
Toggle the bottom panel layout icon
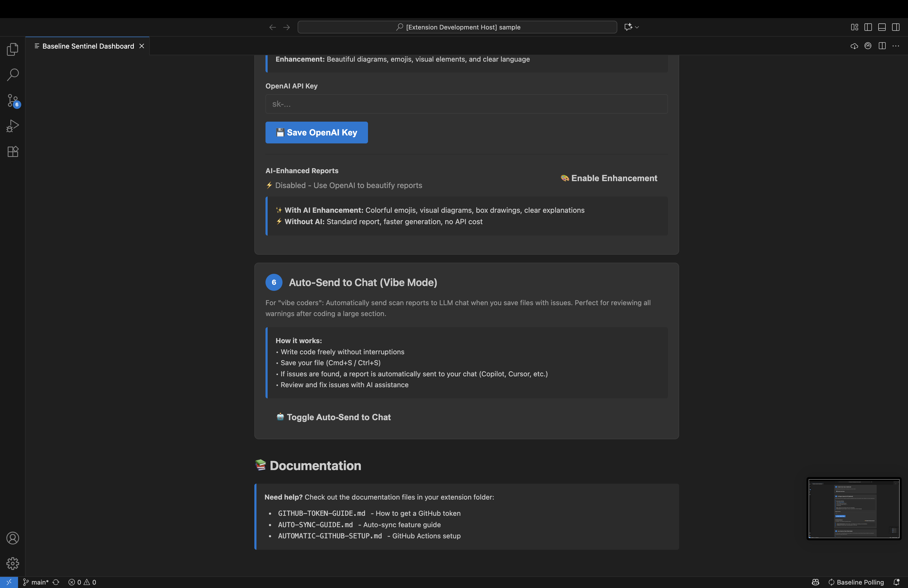point(882,27)
